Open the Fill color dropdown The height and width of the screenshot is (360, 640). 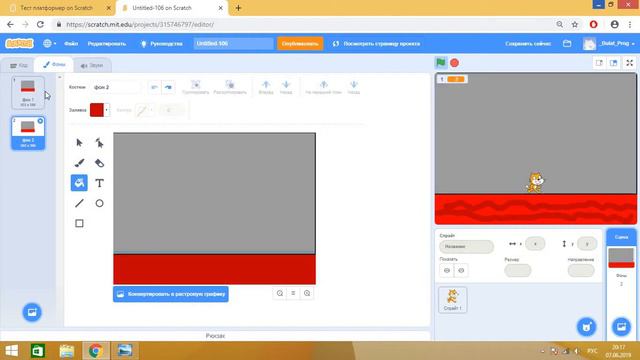pos(100,110)
